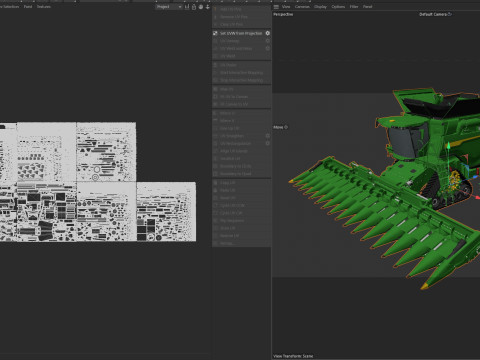Open the Textures menu in the UV editor

[x=44, y=7]
